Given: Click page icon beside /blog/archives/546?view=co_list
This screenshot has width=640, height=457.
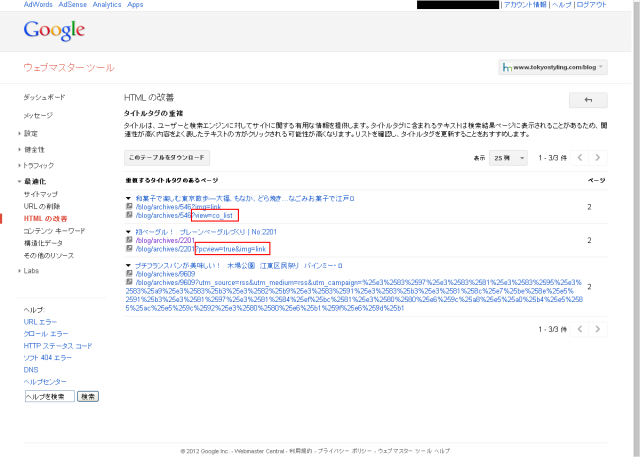Looking at the screenshot, I should (x=129, y=215).
